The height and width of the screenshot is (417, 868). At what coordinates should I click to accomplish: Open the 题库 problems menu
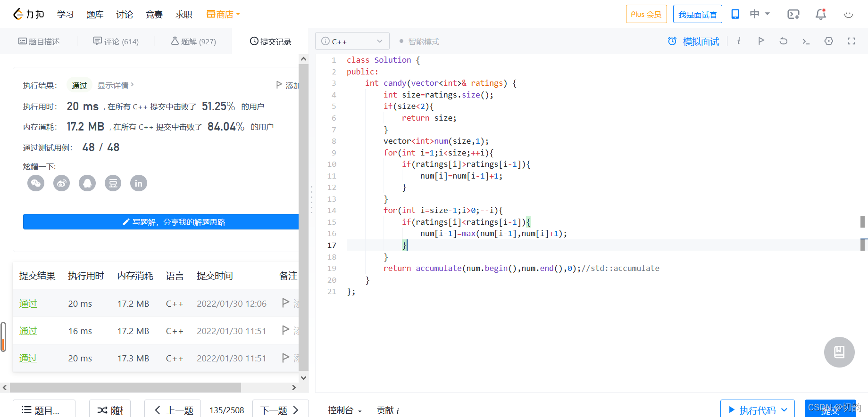tap(95, 14)
